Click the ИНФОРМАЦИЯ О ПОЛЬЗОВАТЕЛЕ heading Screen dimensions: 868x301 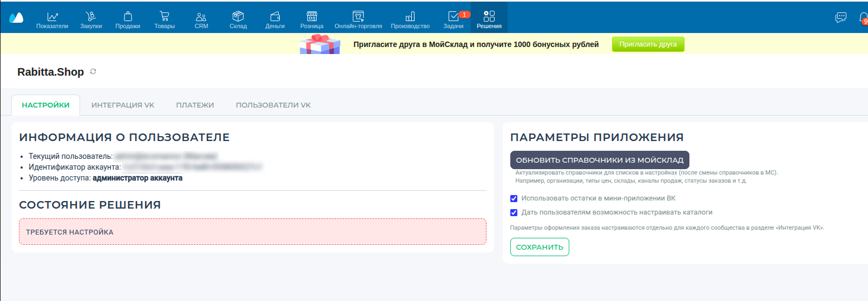click(124, 137)
